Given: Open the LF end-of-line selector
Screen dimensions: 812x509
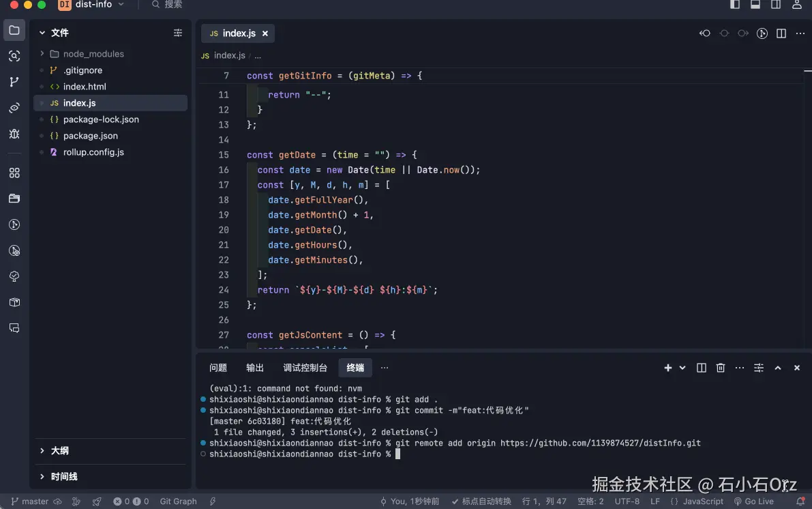Looking at the screenshot, I should (x=655, y=501).
